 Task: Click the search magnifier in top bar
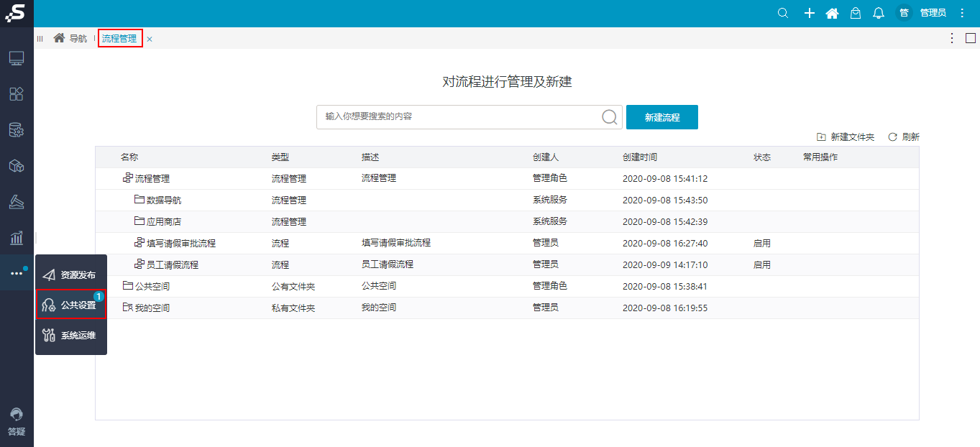click(784, 13)
